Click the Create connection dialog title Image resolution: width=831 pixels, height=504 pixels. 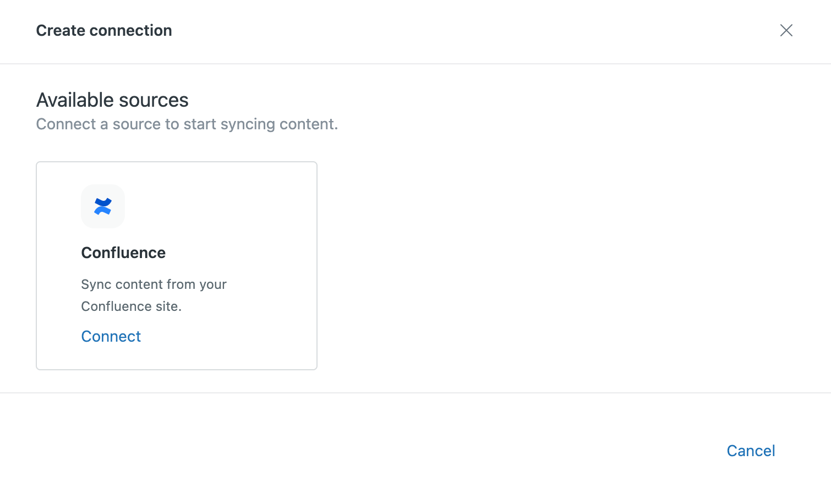[104, 30]
